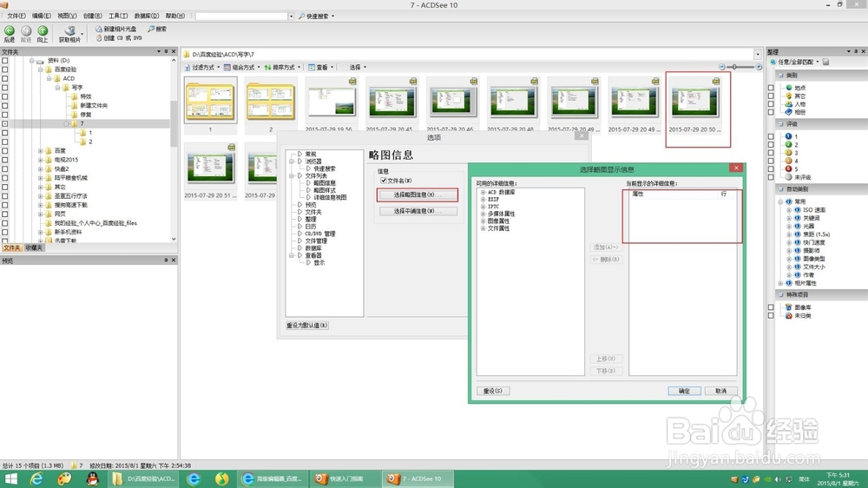Click the 重设(S) button
Screen dimensions: 868x488
tap(493, 391)
